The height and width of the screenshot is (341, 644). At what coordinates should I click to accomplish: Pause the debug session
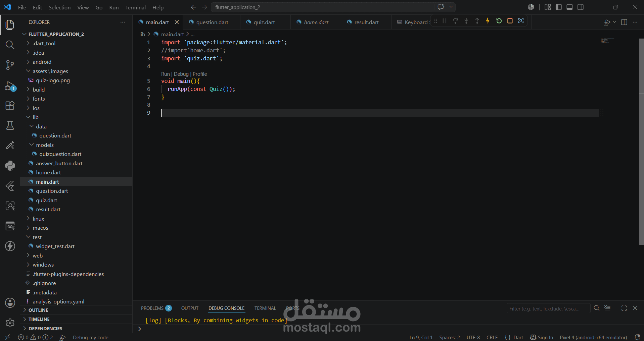(444, 21)
